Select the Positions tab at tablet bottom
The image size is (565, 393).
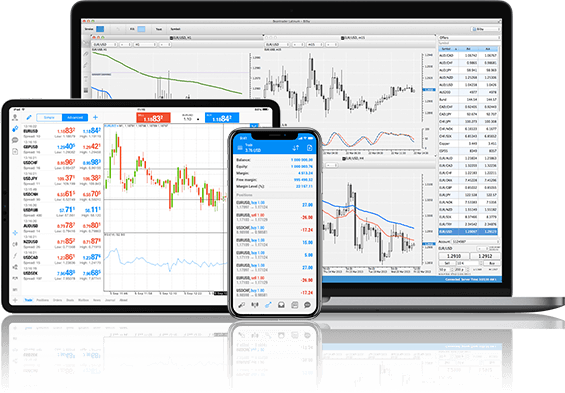[43, 300]
